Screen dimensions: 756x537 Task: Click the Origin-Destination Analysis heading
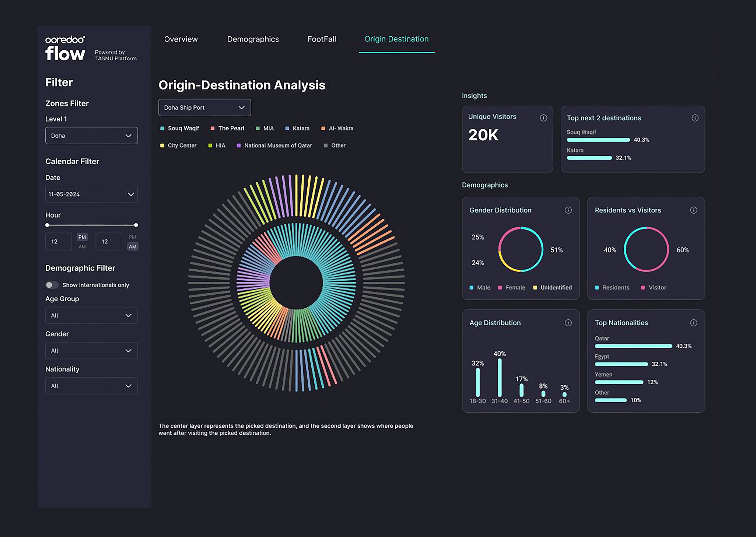(242, 85)
